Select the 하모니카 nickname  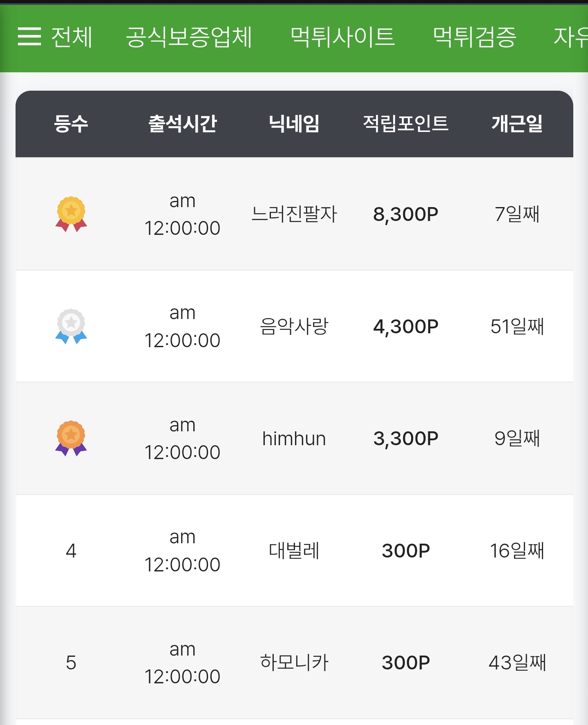(x=294, y=663)
